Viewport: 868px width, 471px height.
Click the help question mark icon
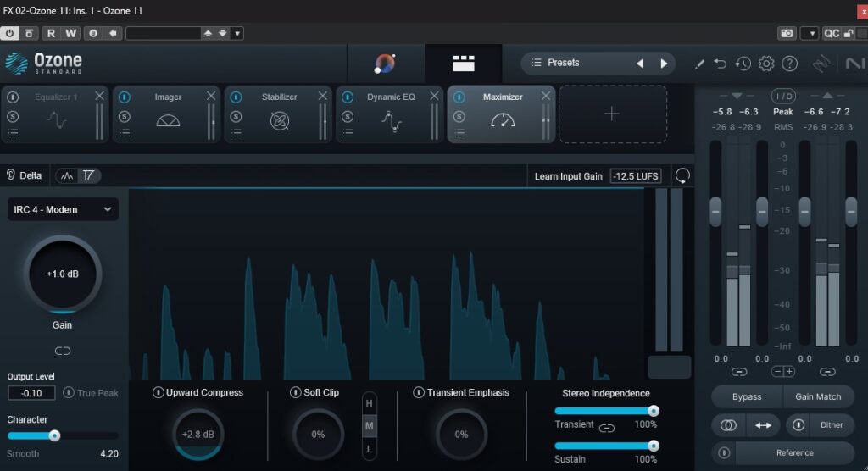pos(789,64)
